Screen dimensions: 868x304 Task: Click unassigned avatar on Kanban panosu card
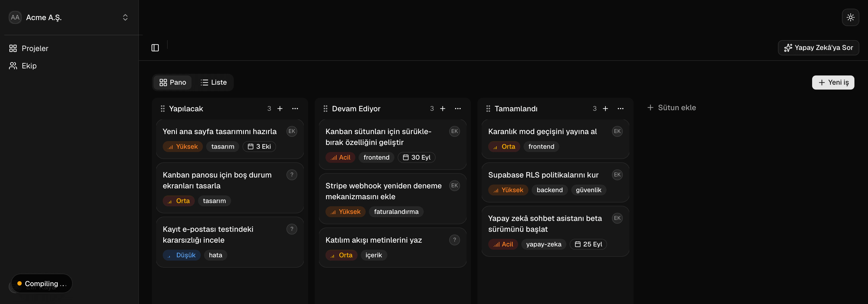pyautogui.click(x=292, y=175)
